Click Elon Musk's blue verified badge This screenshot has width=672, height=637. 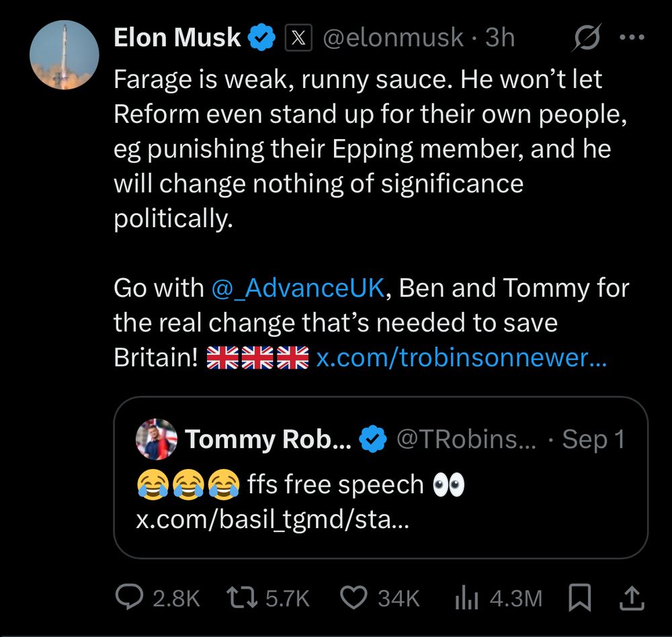click(263, 38)
